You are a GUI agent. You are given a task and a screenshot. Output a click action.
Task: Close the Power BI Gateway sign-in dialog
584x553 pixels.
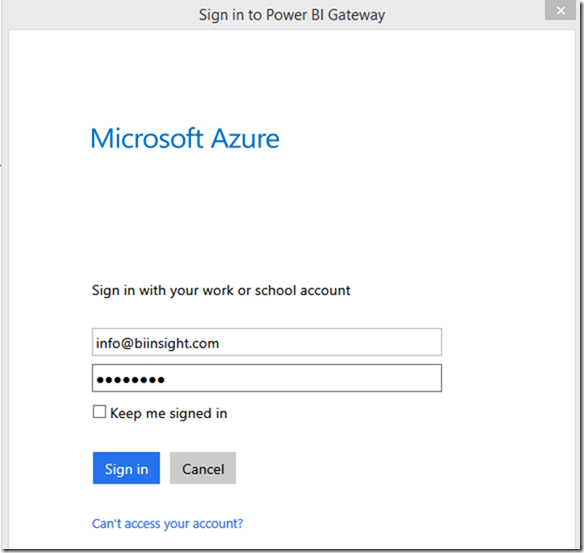[x=560, y=10]
